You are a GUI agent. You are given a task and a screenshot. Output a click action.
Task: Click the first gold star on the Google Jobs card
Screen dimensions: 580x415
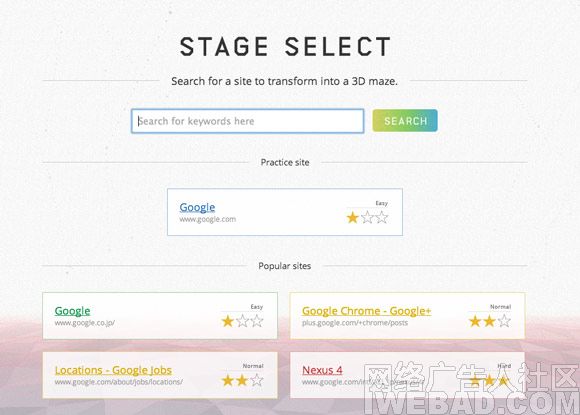(227, 380)
